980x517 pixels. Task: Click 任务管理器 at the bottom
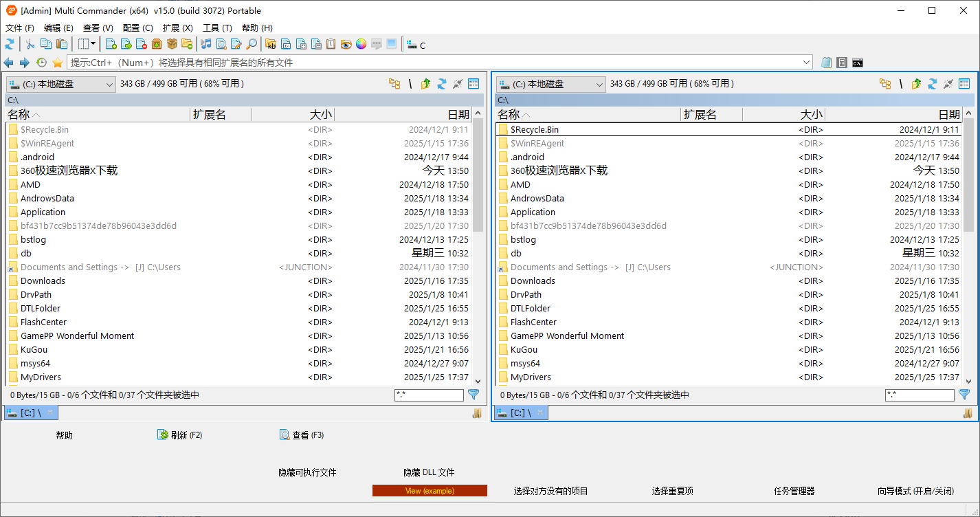(794, 491)
